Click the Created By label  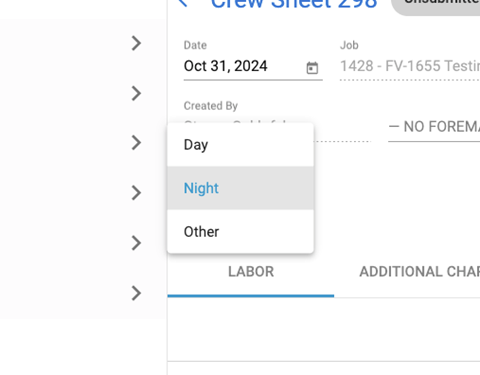pos(211,106)
